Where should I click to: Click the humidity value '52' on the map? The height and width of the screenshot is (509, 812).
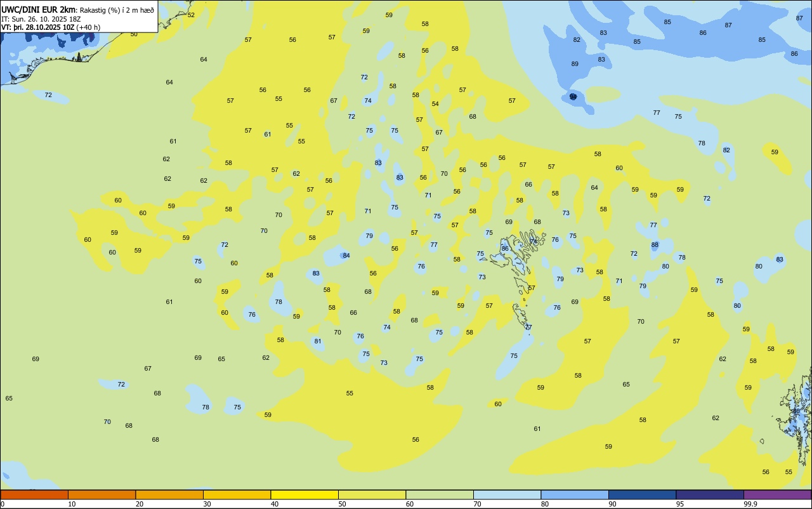click(x=191, y=15)
